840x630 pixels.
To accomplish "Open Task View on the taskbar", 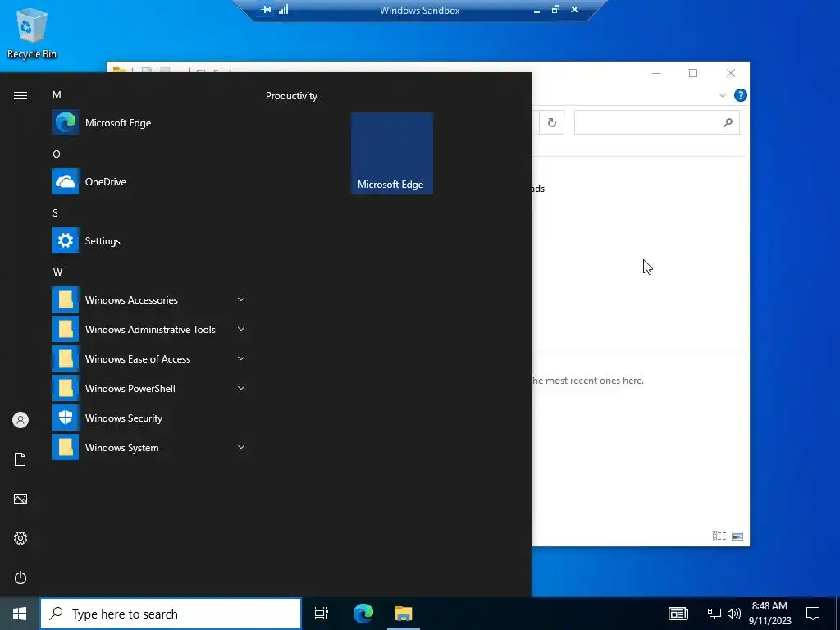I will click(x=322, y=614).
